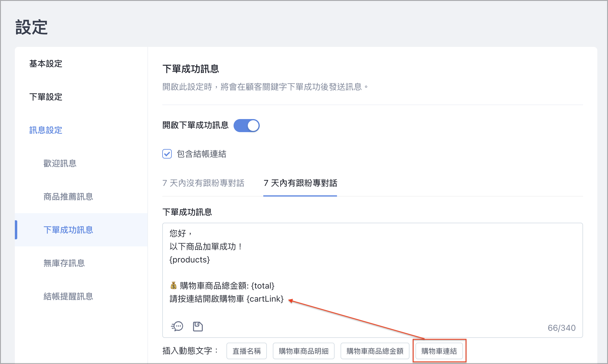
Task: Click the 設定 page title
Action: (x=31, y=27)
